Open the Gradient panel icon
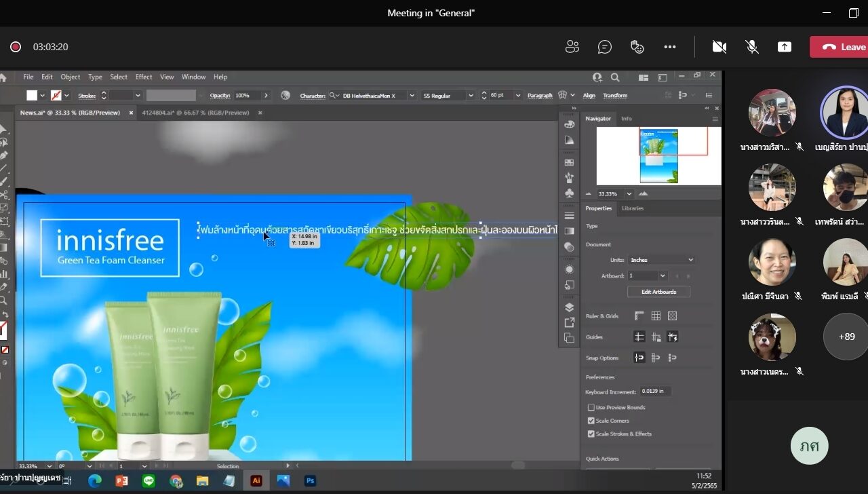This screenshot has height=494, width=868. (x=570, y=231)
